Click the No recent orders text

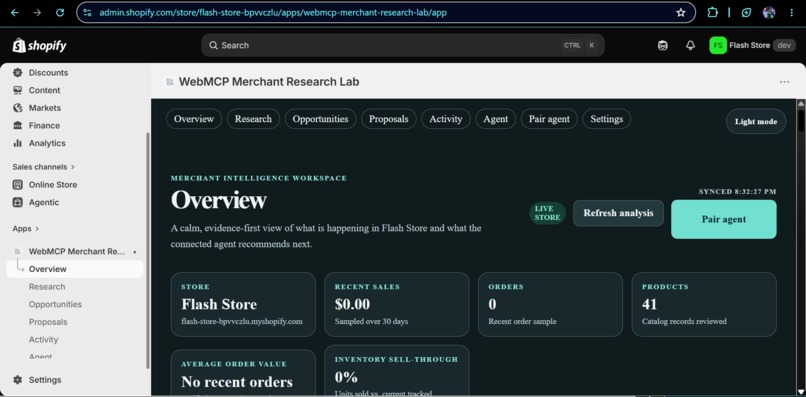pos(237,382)
